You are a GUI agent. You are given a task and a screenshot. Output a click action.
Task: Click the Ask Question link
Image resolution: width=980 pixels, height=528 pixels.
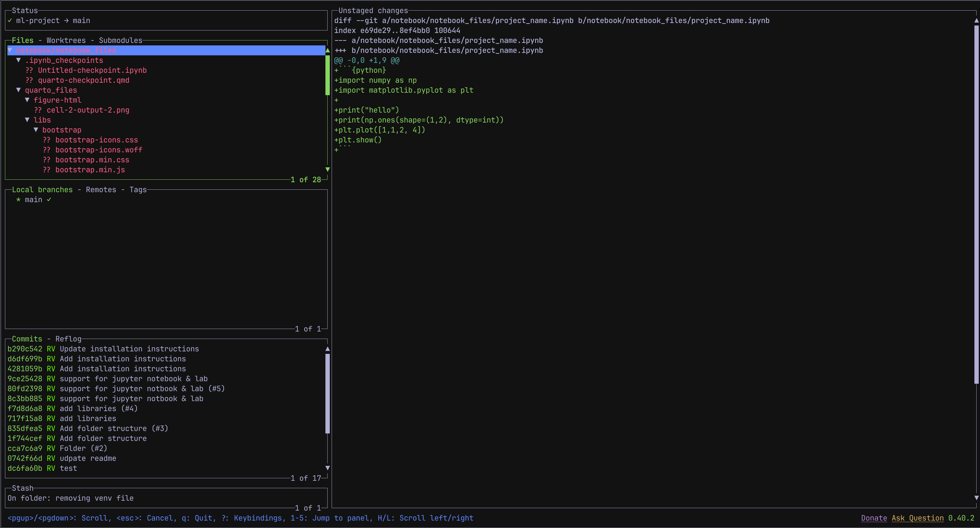(x=917, y=518)
